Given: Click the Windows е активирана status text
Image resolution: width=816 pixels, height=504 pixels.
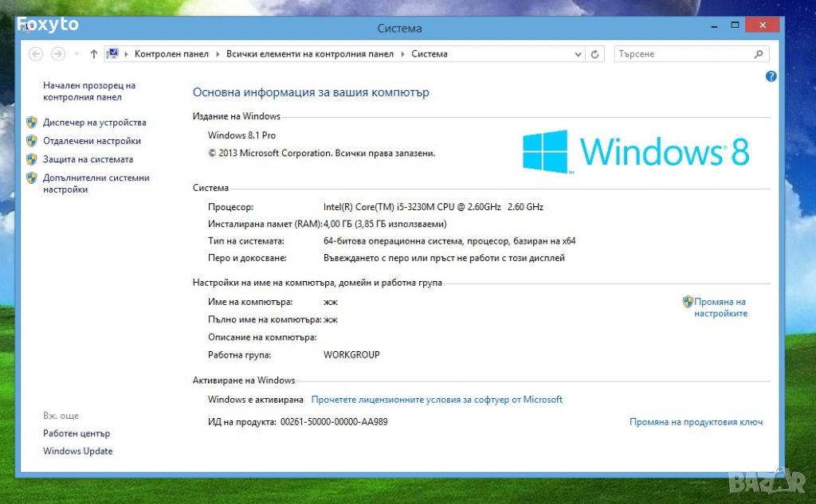Looking at the screenshot, I should (x=256, y=400).
